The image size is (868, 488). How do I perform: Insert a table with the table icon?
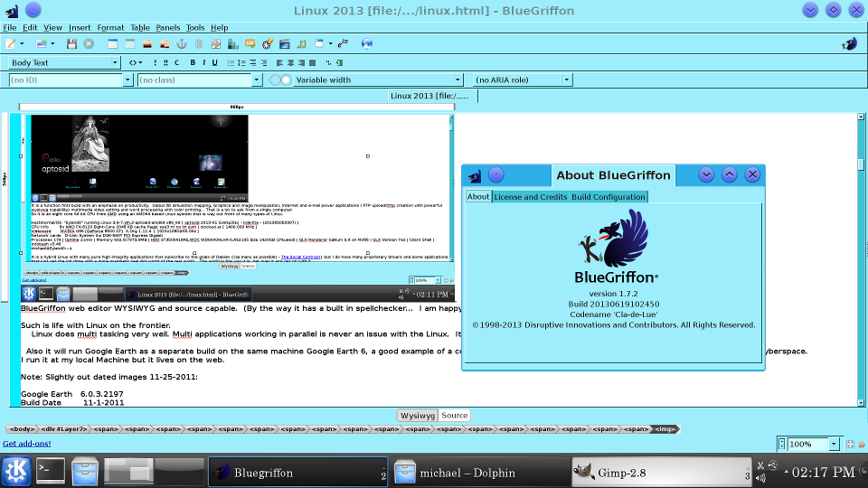coord(112,43)
